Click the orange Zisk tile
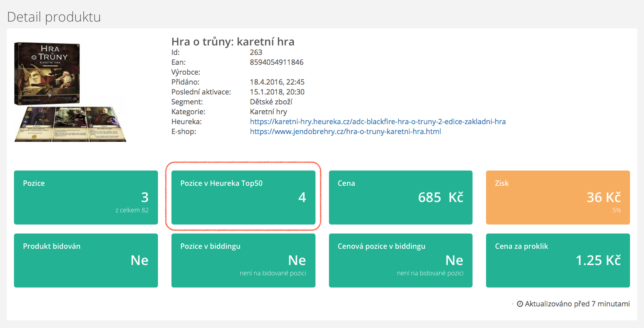Screen dimensions: 644x328 [x=558, y=197]
